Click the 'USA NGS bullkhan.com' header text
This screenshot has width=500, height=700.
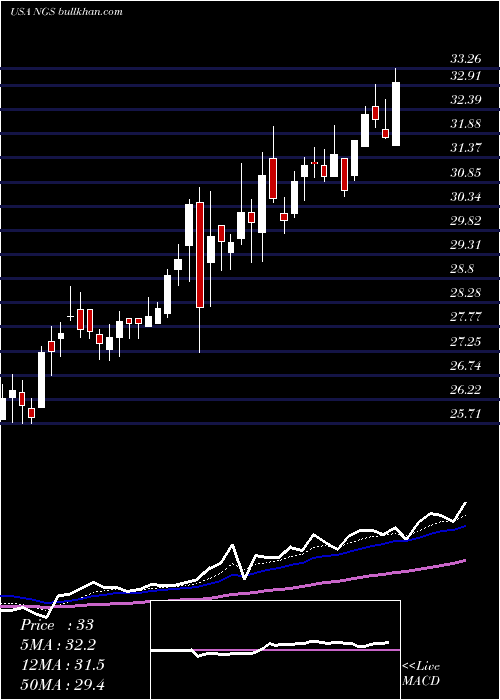click(x=67, y=11)
